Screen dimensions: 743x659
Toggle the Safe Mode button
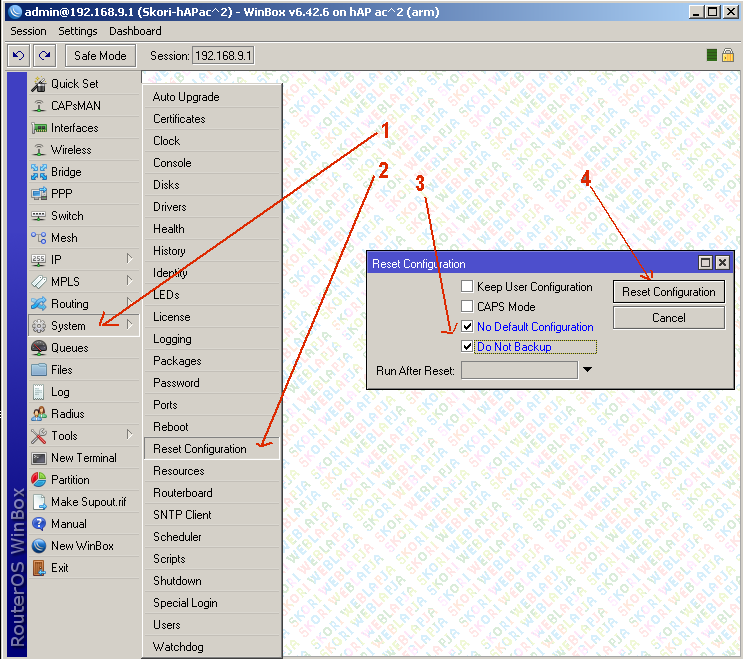[x=100, y=56]
